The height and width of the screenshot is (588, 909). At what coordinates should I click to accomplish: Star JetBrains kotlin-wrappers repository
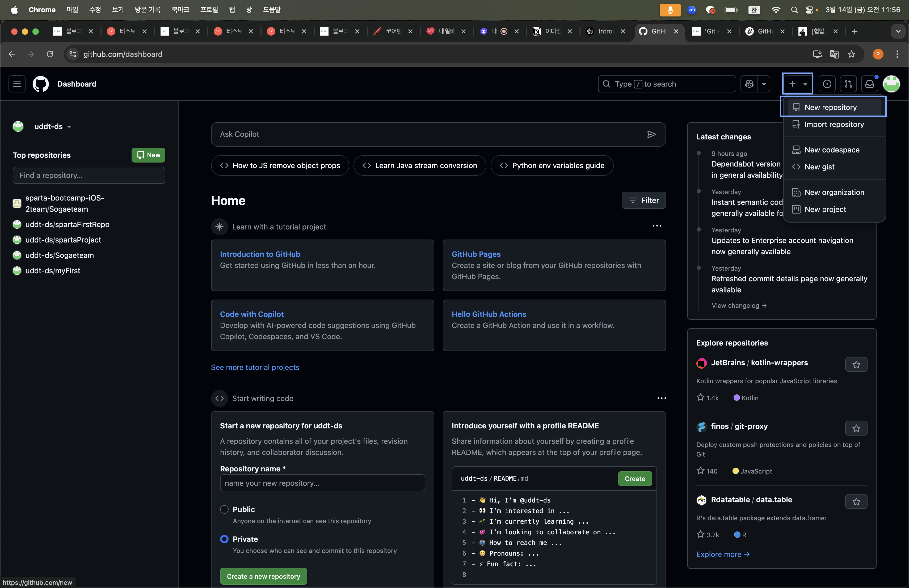coord(856,364)
